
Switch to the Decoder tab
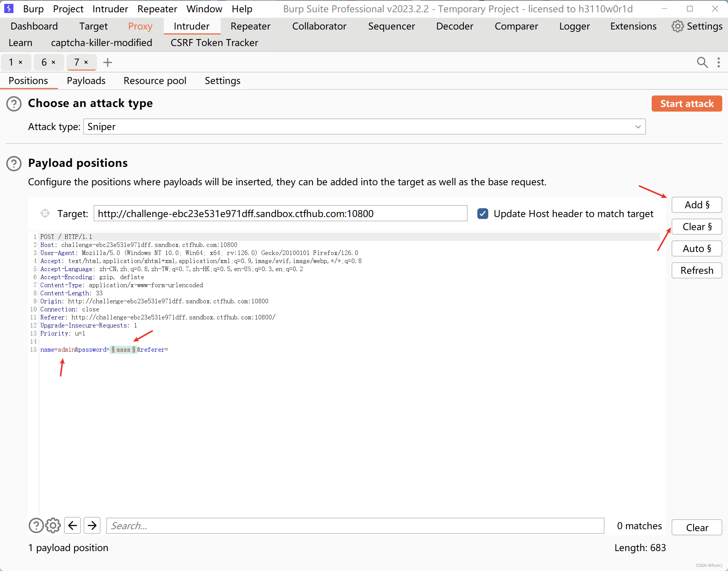pos(455,26)
